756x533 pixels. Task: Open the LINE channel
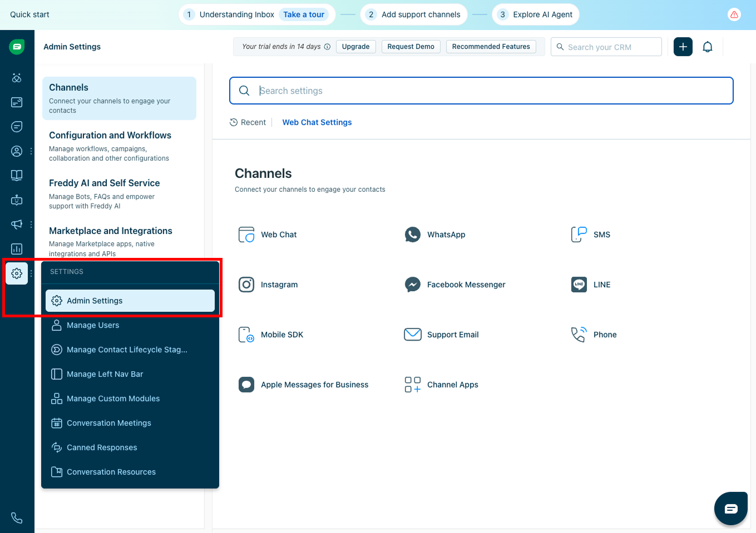(x=591, y=285)
